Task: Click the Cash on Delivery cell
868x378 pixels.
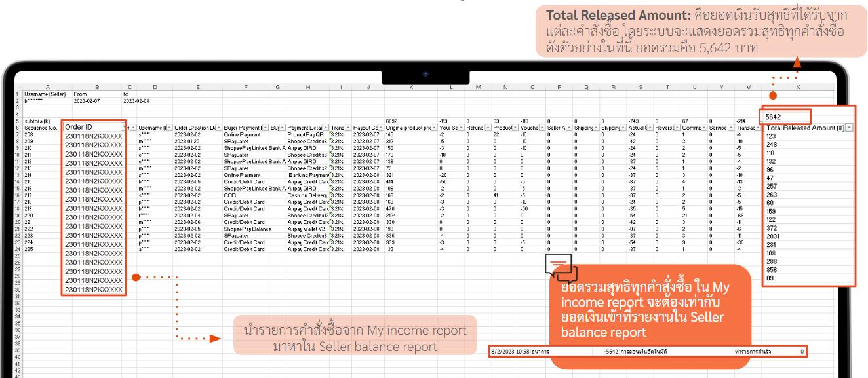Action: pyautogui.click(x=308, y=194)
